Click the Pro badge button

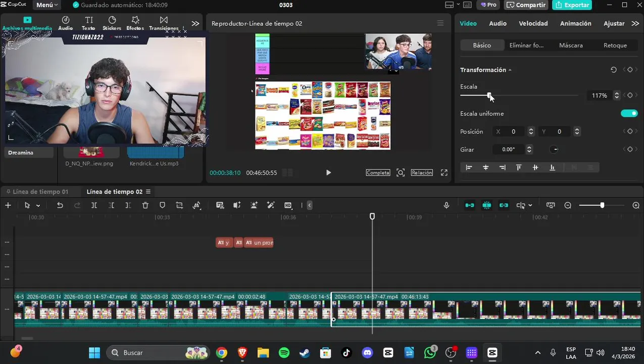point(488,5)
